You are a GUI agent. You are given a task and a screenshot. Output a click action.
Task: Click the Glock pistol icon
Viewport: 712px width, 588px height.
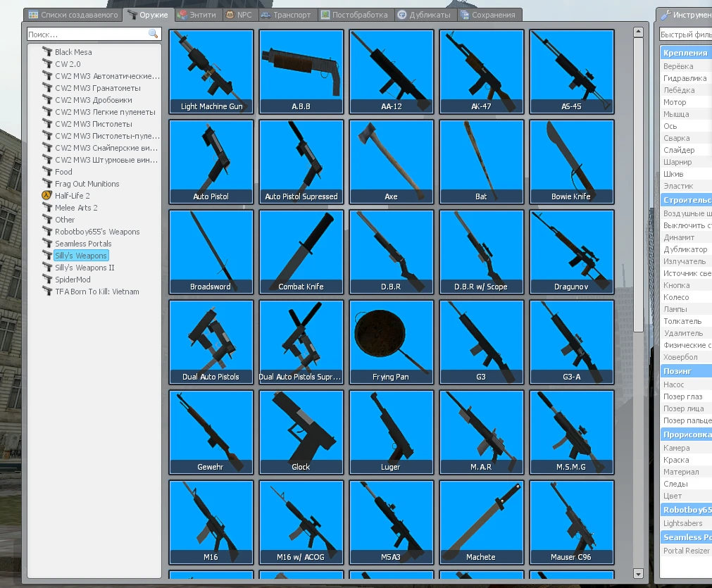tap(301, 432)
